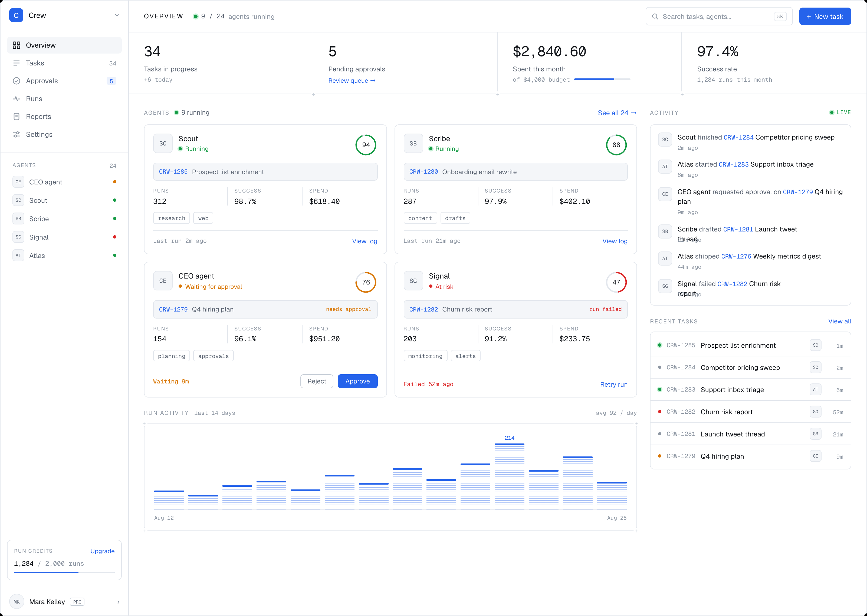Screen dimensions: 867x616
Task: Expand the Crew workspace dropdown
Action: [117, 16]
